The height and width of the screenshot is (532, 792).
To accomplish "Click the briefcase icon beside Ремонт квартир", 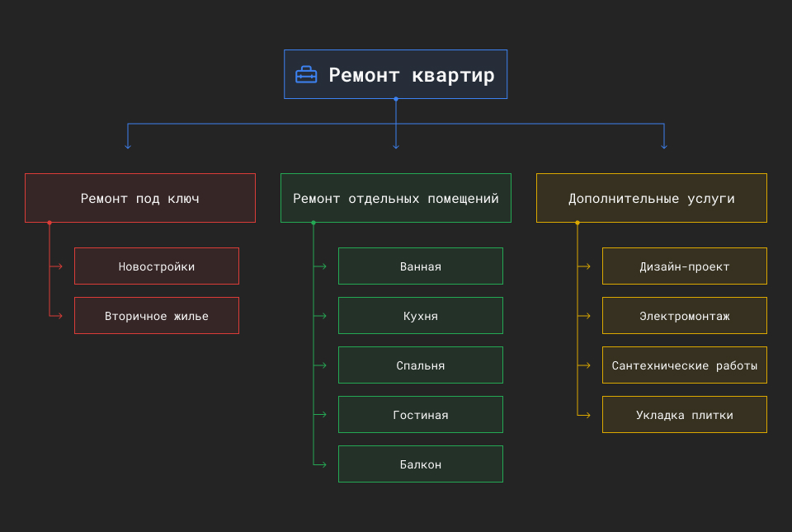I will [x=306, y=75].
